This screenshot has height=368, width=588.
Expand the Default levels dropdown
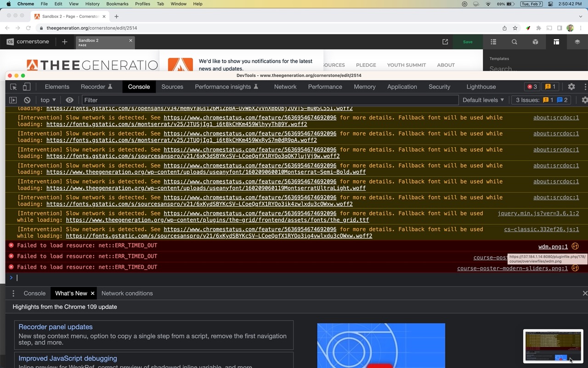coord(483,100)
